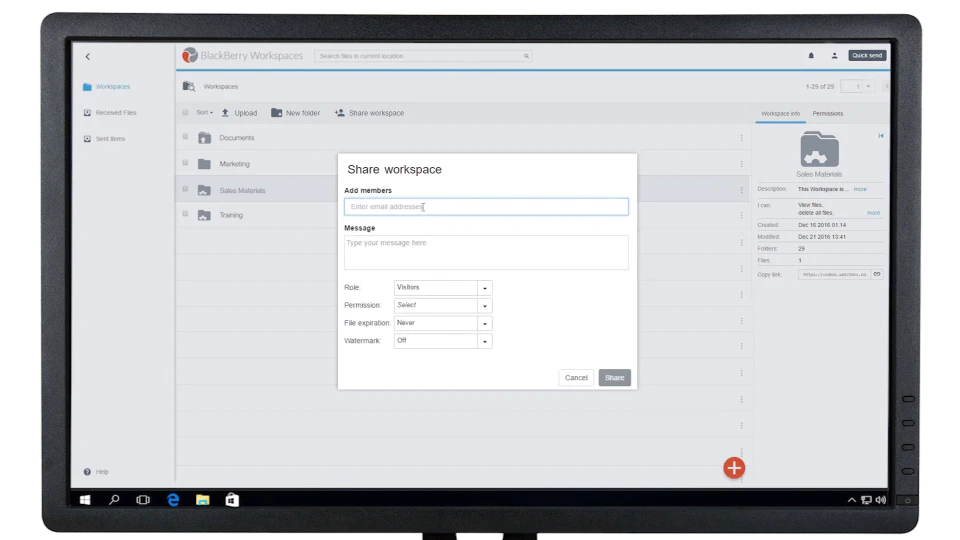Open Sent Items in the sidebar

click(105, 139)
